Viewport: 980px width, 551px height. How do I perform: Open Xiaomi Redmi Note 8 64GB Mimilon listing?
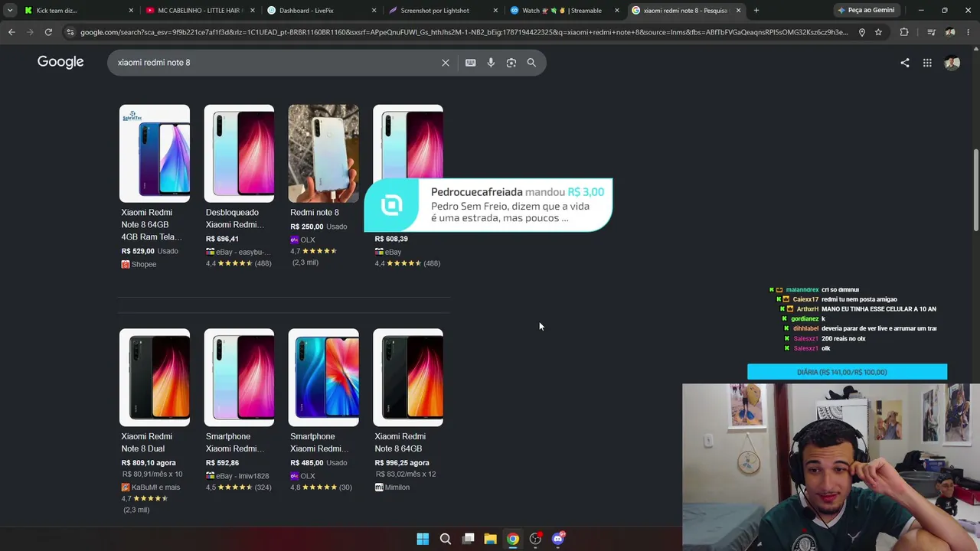[400, 442]
